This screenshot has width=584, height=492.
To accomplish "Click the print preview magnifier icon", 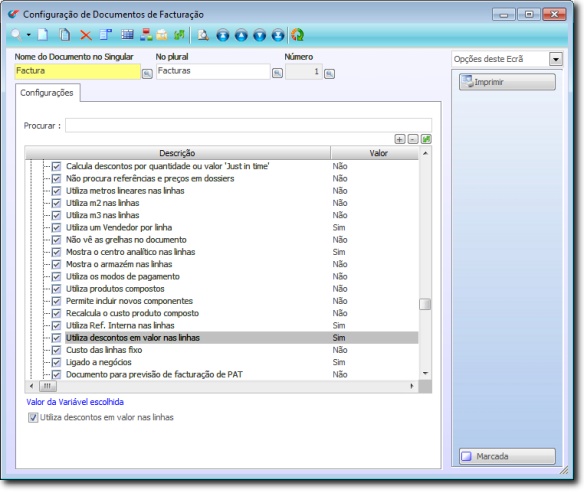I will click(x=203, y=35).
